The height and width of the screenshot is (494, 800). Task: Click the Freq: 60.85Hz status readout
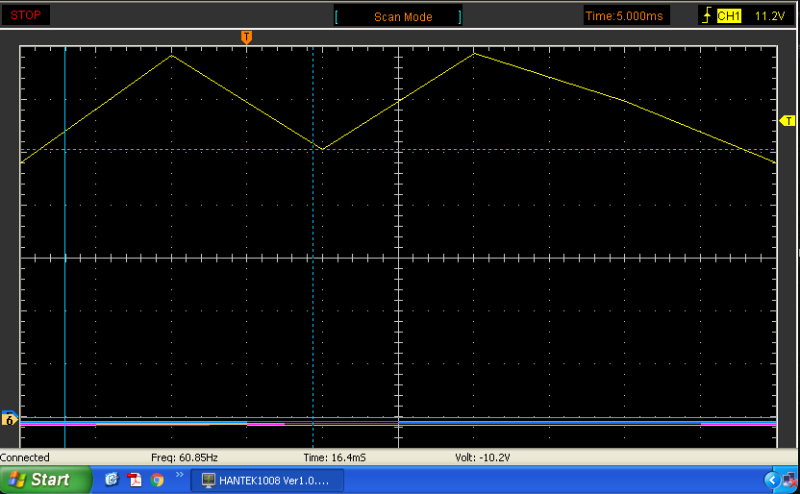tap(184, 457)
